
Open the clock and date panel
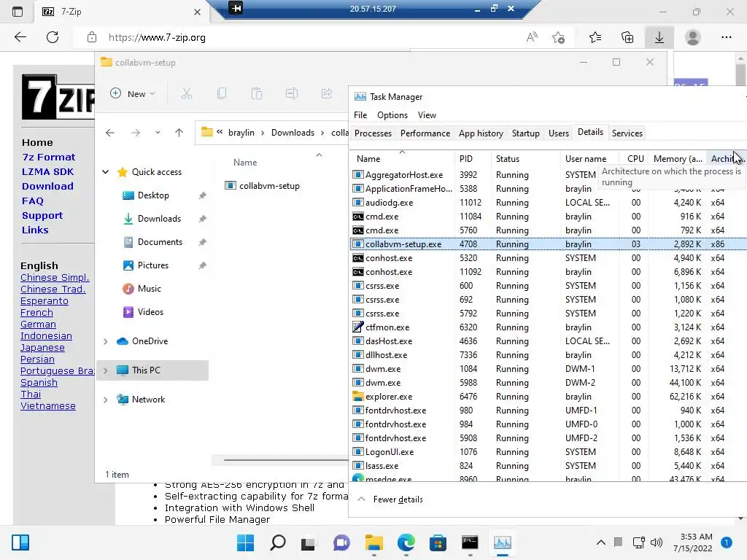tap(692, 542)
